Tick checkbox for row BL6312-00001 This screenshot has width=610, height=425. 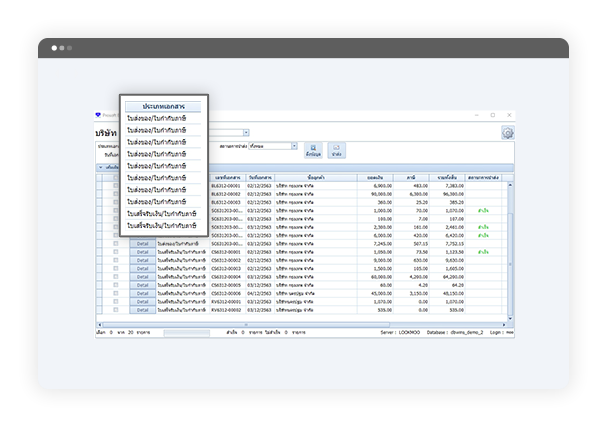click(116, 186)
